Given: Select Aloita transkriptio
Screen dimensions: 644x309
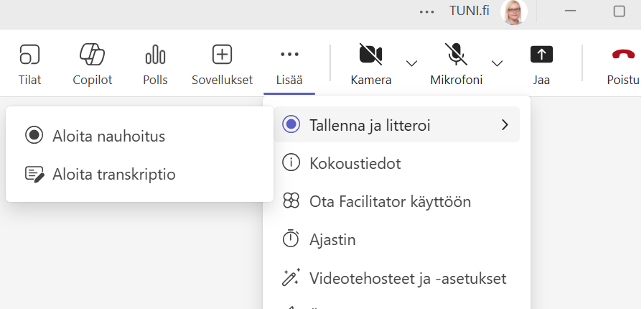Looking at the screenshot, I should tap(140, 174).
